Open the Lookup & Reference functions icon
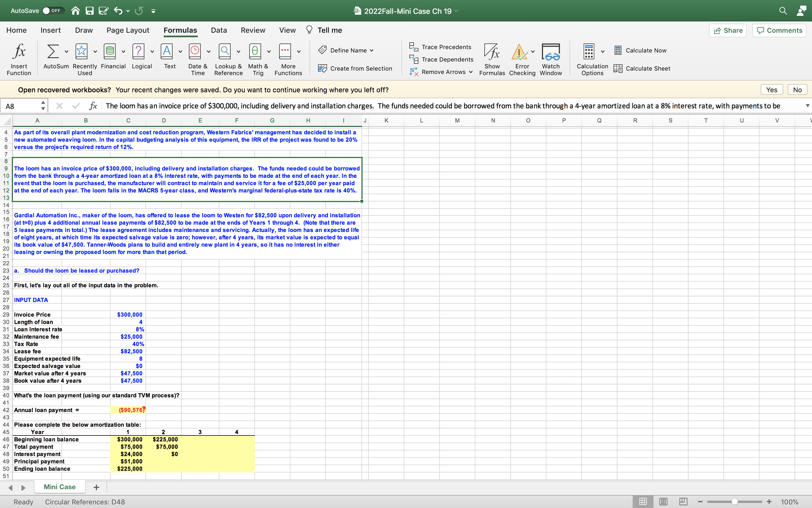The height and width of the screenshot is (508, 812). coord(225,51)
